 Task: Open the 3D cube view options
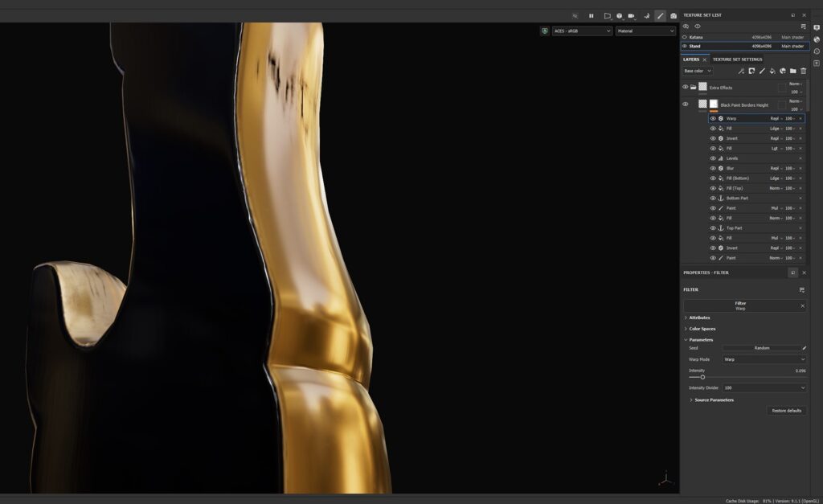620,16
